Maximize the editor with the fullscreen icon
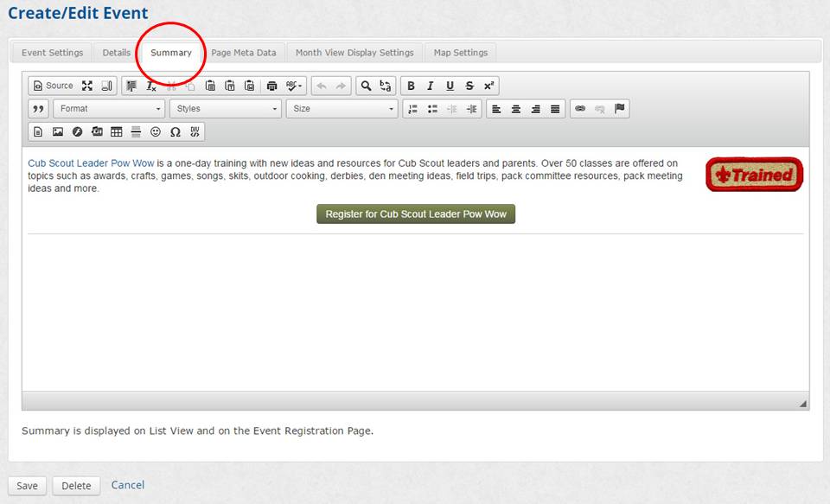 pos(87,86)
